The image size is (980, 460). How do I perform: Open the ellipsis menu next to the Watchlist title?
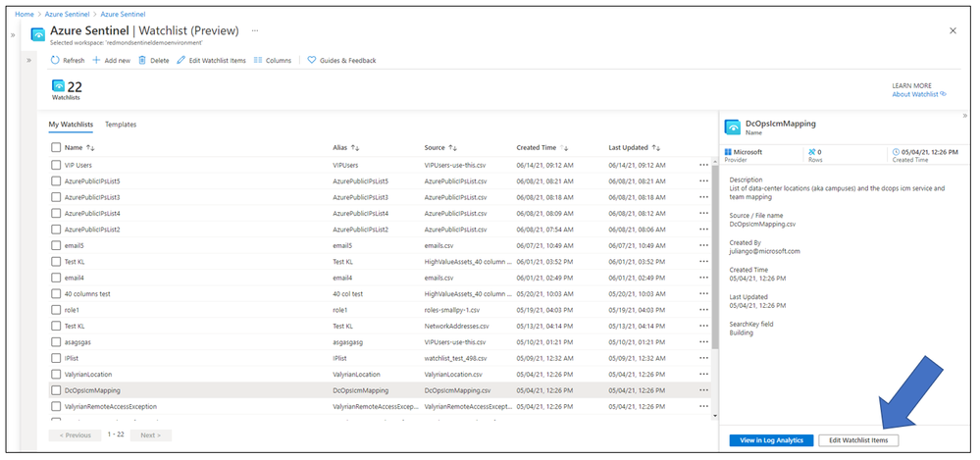pyautogui.click(x=254, y=30)
